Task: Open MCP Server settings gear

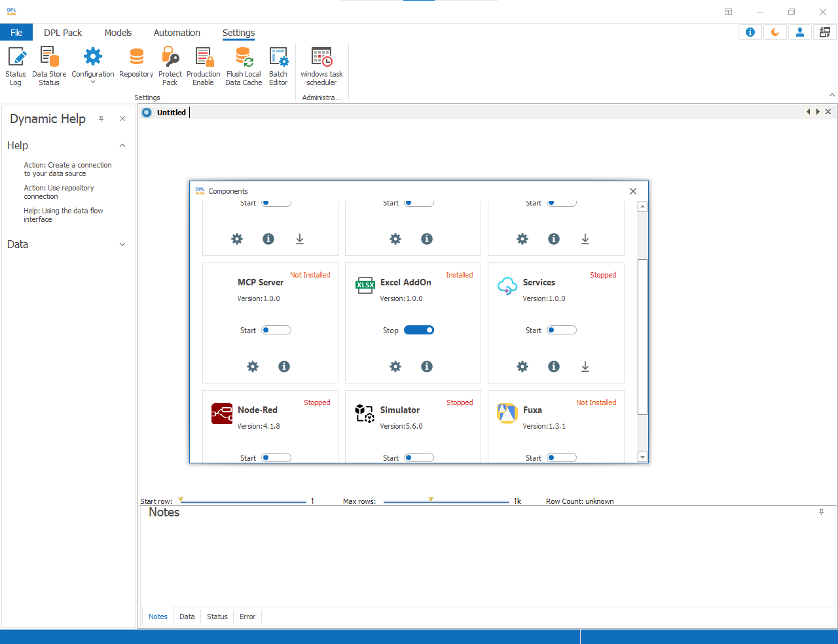Action: click(x=253, y=367)
